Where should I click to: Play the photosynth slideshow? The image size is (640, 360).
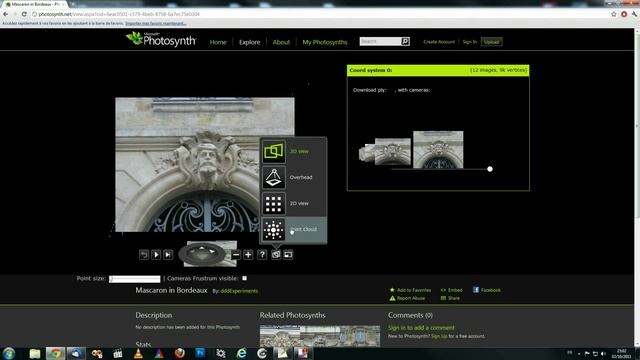[156, 255]
